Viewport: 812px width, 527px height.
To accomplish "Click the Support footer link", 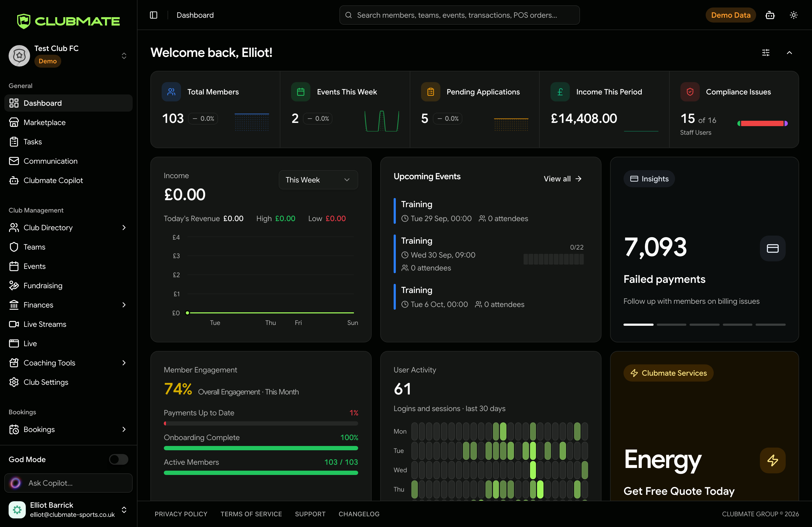I will pos(310,514).
